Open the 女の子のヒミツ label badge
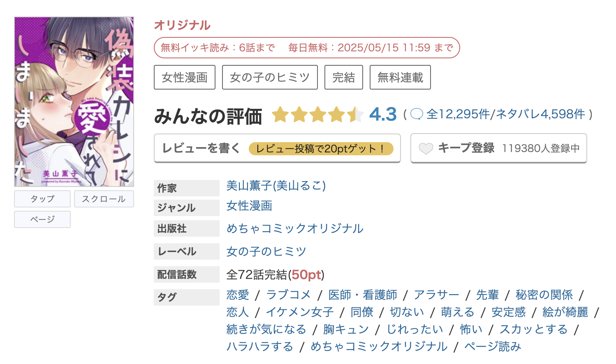 click(x=270, y=77)
